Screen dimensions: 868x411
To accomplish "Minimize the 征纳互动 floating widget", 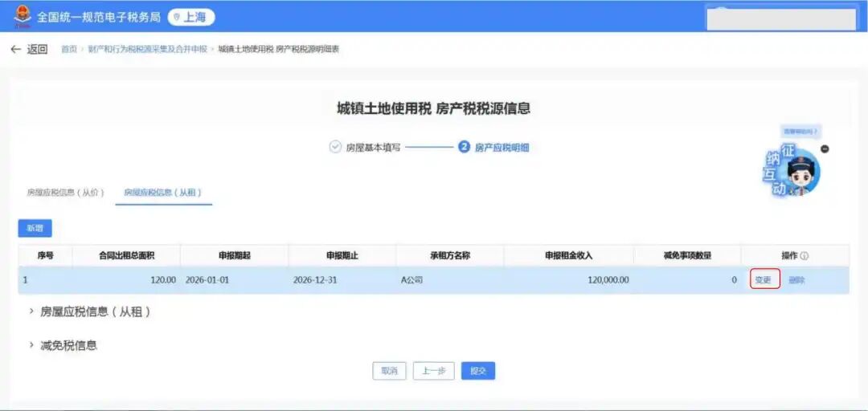I will pyautogui.click(x=825, y=149).
